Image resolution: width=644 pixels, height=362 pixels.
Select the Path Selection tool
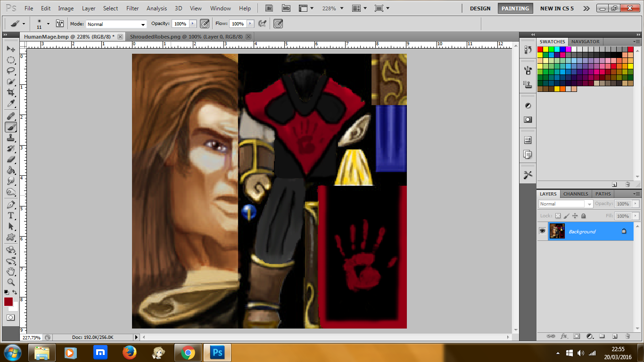tap(11, 226)
